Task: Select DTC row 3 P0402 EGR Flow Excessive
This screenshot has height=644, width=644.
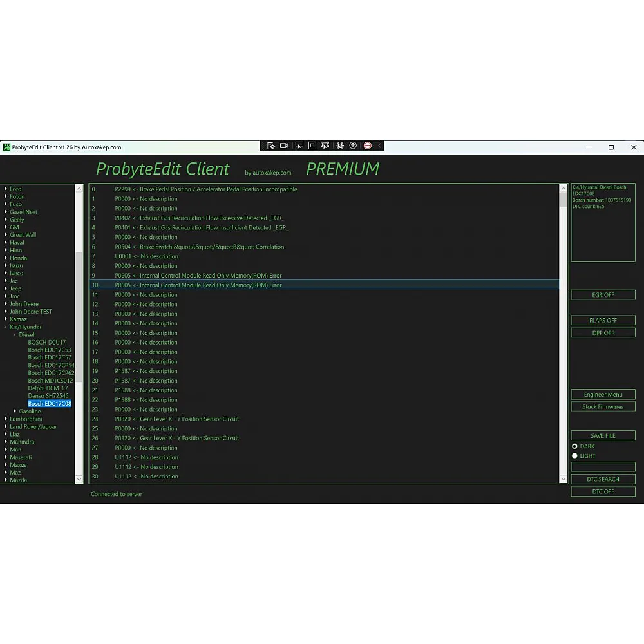Action: pos(198,218)
